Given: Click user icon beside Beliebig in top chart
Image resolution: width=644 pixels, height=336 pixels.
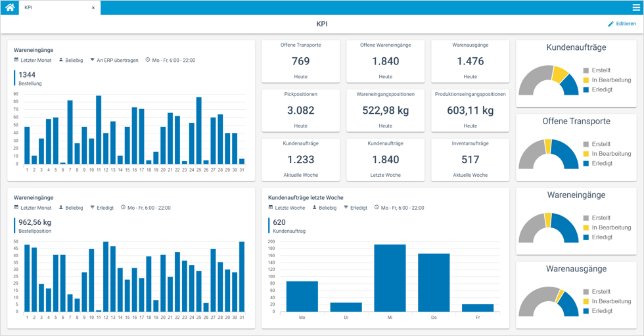Looking at the screenshot, I should coord(61,60).
